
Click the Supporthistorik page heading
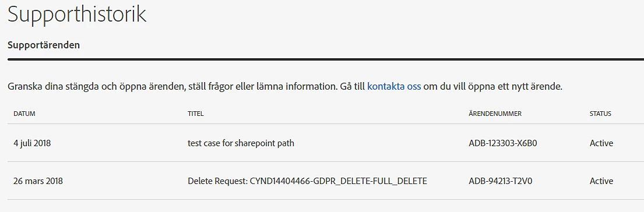pyautogui.click(x=77, y=14)
